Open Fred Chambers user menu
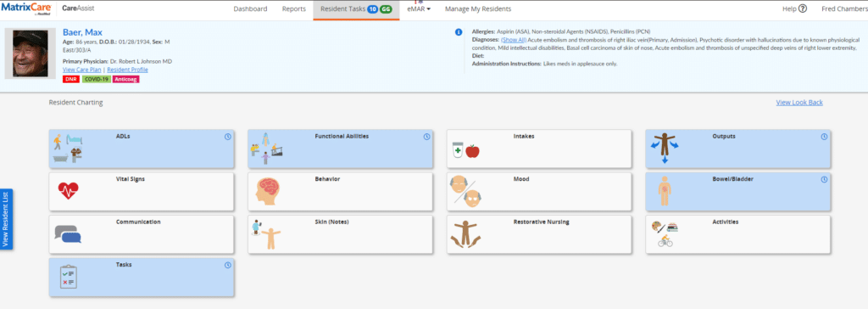Screen dimensions: 868x309 click(844, 8)
